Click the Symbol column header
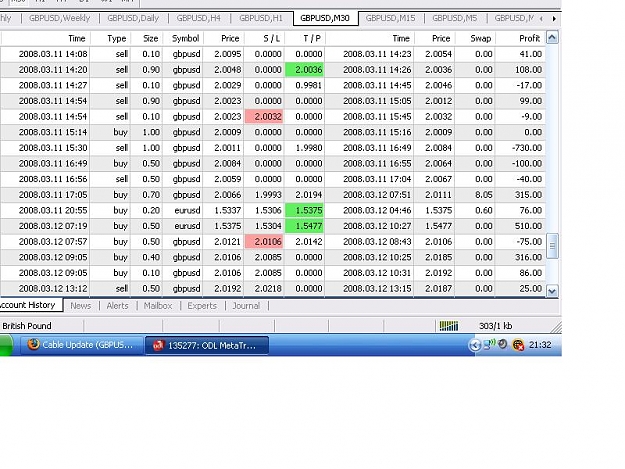 [183, 38]
